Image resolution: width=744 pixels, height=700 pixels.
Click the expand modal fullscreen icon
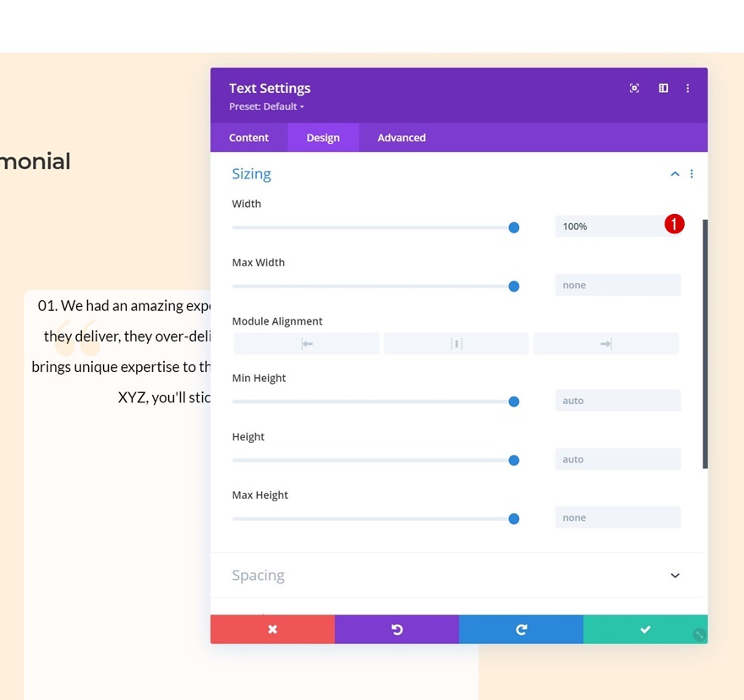[x=634, y=88]
